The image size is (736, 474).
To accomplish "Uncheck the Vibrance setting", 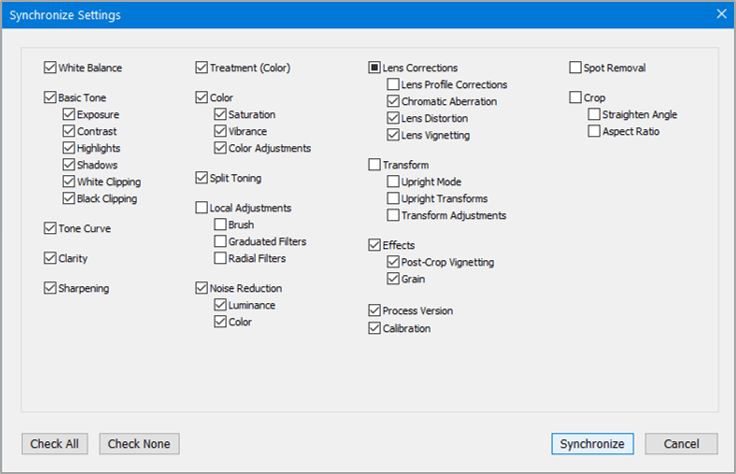I will (x=220, y=131).
